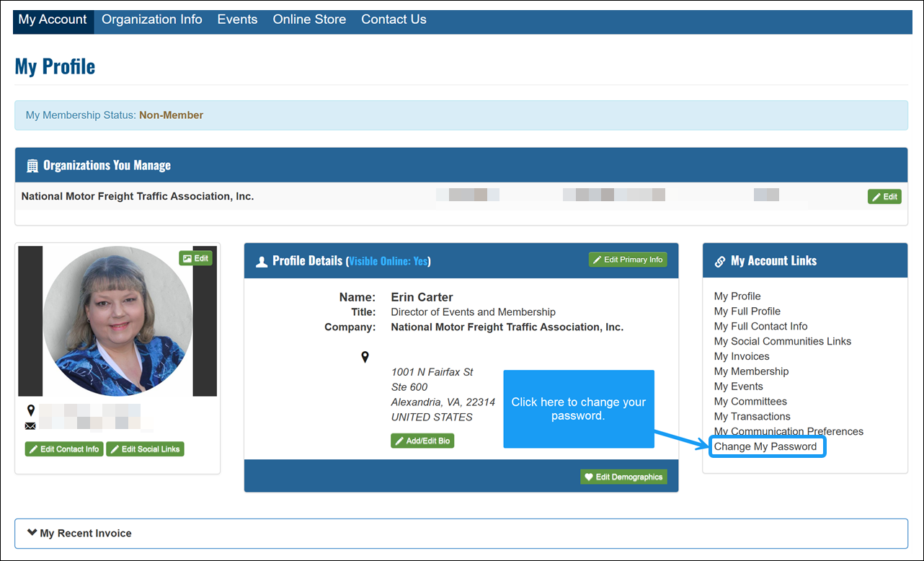Click the map pin icon beside the address
The width and height of the screenshot is (924, 561).
(x=365, y=357)
